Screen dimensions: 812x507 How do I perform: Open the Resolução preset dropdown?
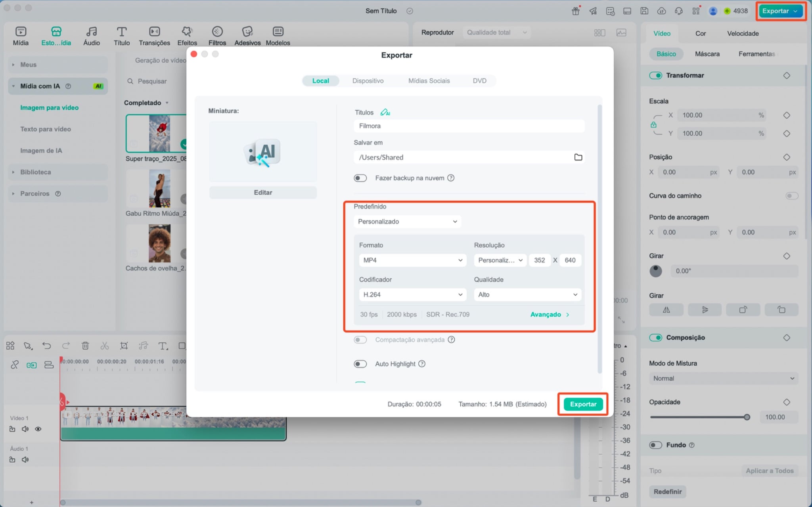500,260
